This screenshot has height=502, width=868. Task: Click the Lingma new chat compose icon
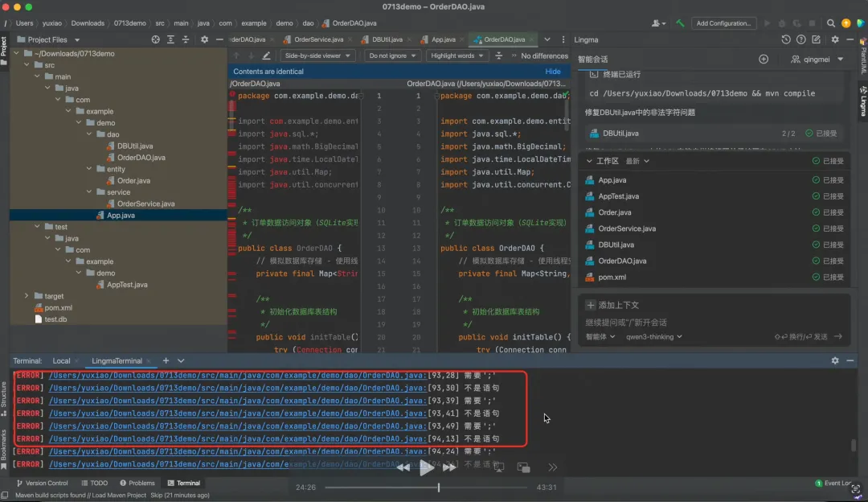click(815, 39)
